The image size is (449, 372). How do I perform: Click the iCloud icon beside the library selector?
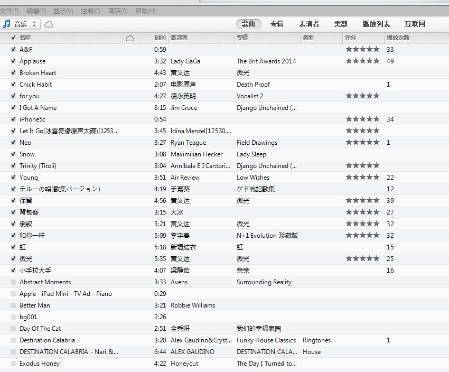pos(49,24)
